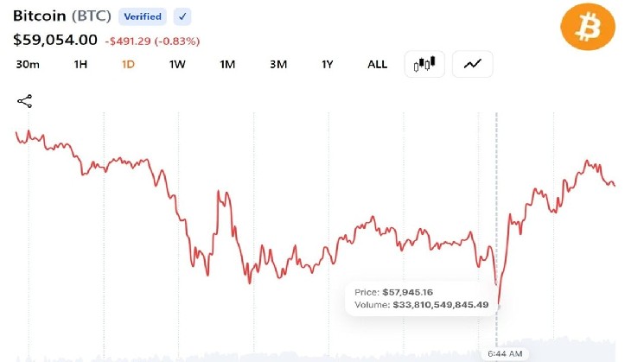Viewport: 644px width, 362px height.
Task: Click the Bitcoin (BTC) title
Action: tap(62, 16)
